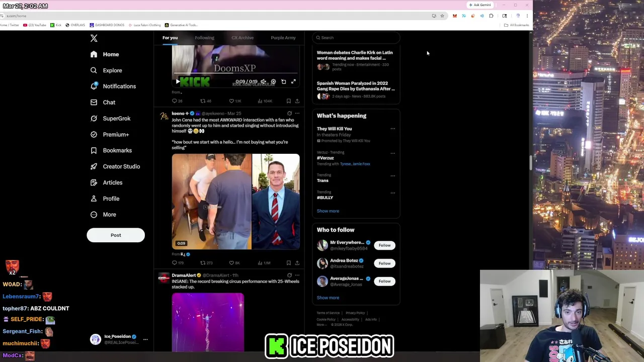Open the Explore search page
This screenshot has height=362, width=644.
(x=106, y=70)
